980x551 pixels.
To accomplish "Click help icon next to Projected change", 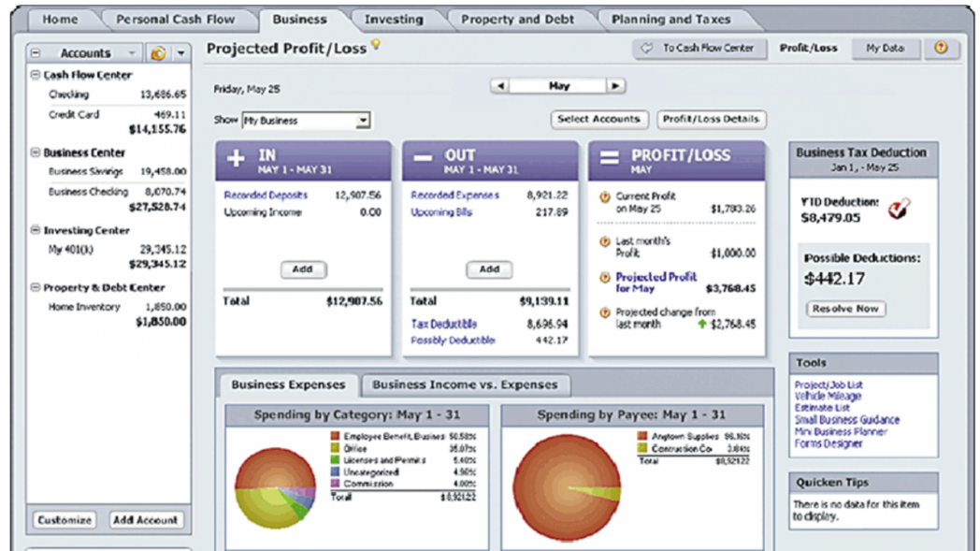I will [604, 313].
